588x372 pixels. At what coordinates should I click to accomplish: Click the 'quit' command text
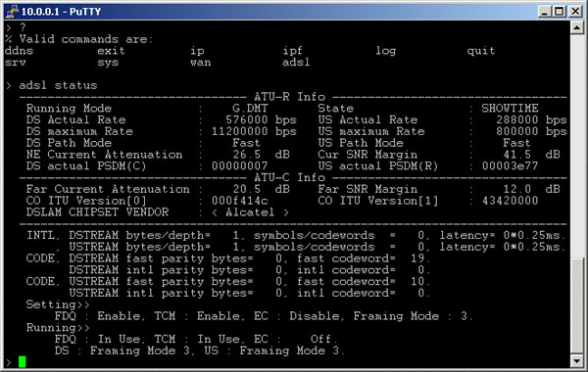pos(481,51)
